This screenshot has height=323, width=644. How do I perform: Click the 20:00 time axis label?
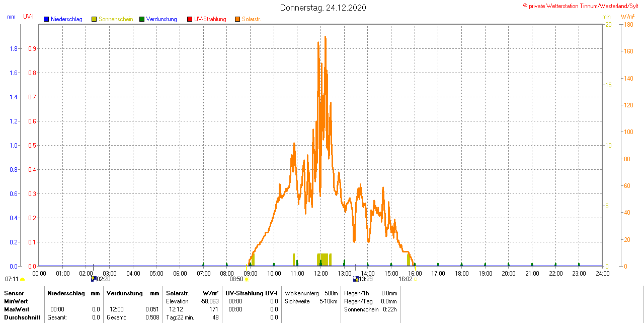[x=508, y=273]
